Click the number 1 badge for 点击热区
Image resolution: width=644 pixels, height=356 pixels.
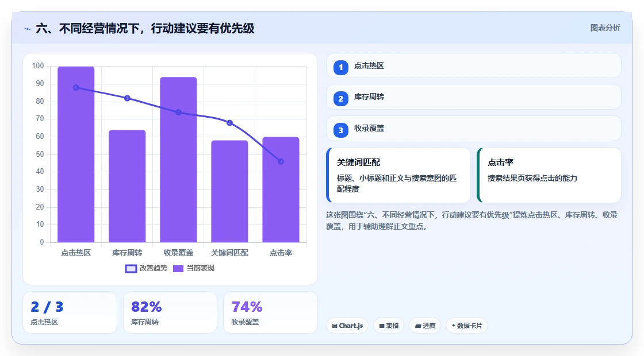340,68
